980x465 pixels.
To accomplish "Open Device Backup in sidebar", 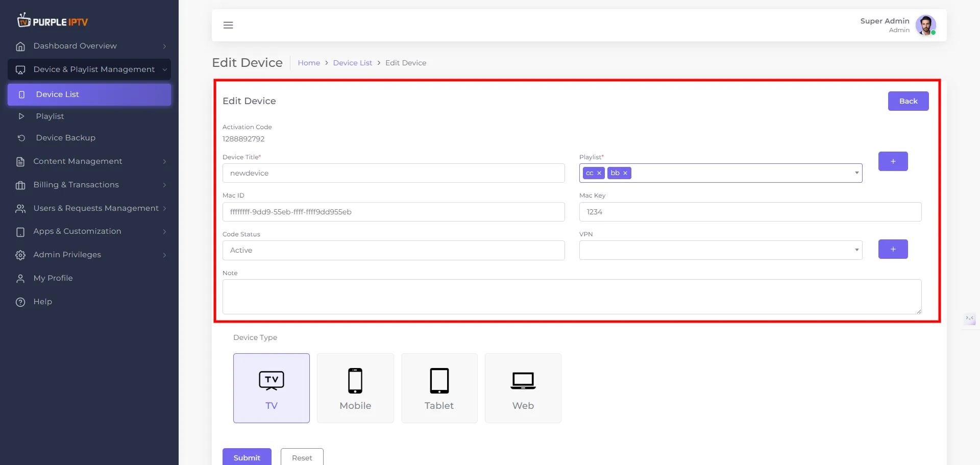I will 89,138.
